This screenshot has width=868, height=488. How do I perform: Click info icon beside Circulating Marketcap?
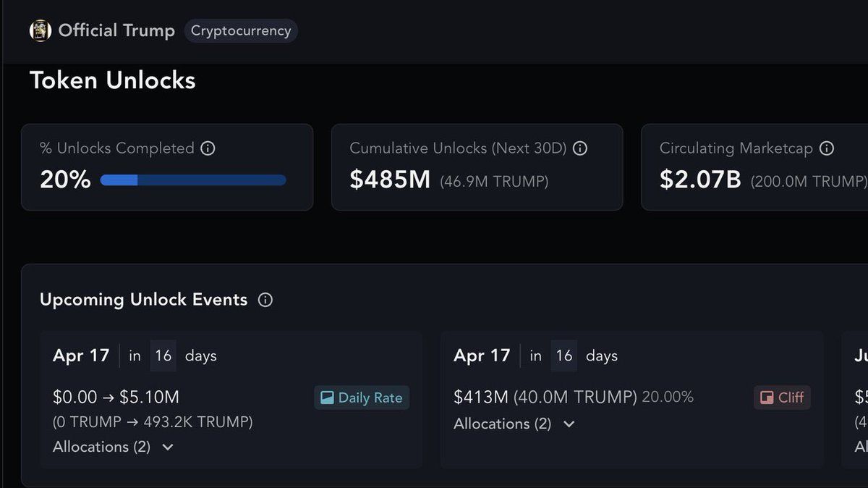click(x=827, y=148)
